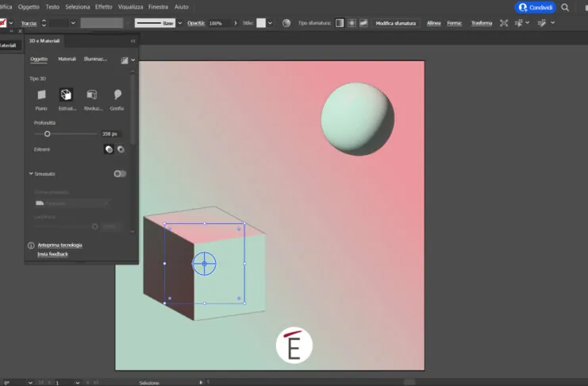
Task: Choose the Estrusione 3D type icon
Action: (x=67, y=95)
